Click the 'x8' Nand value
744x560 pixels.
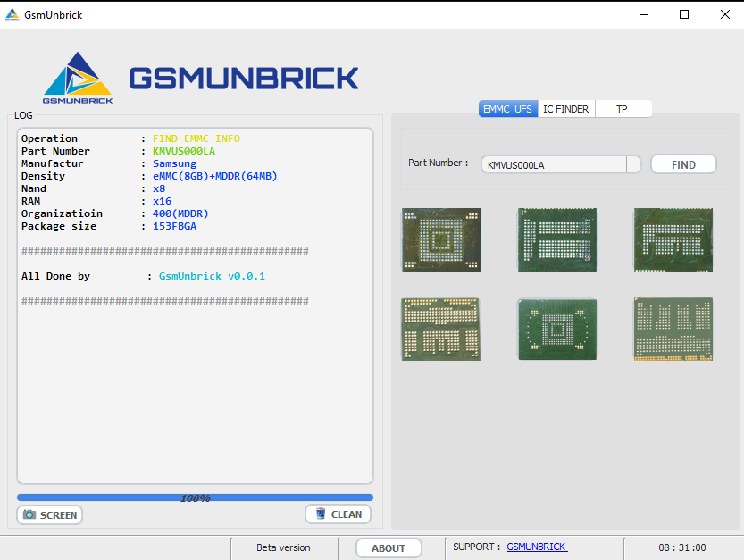pos(159,188)
